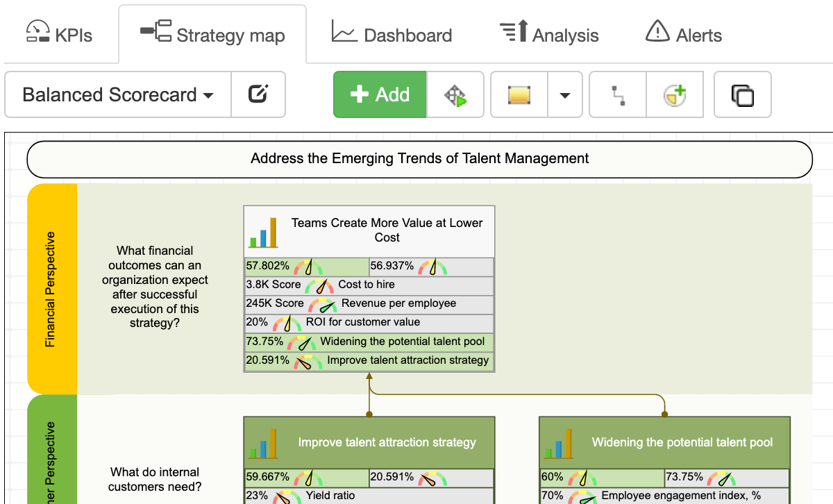This screenshot has width=833, height=504.
Task: Click the gauge icon next to 56.937%
Action: [x=432, y=267]
